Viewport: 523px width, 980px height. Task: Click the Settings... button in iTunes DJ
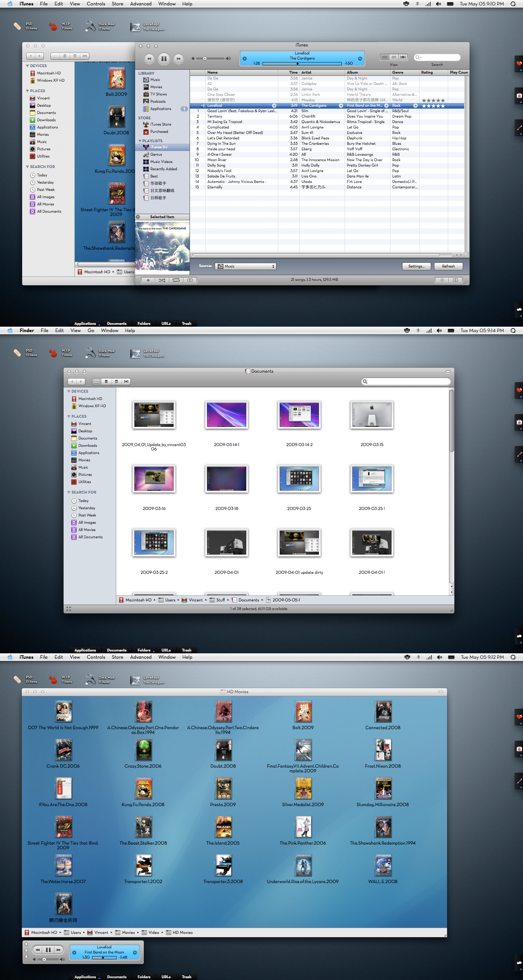(x=417, y=266)
